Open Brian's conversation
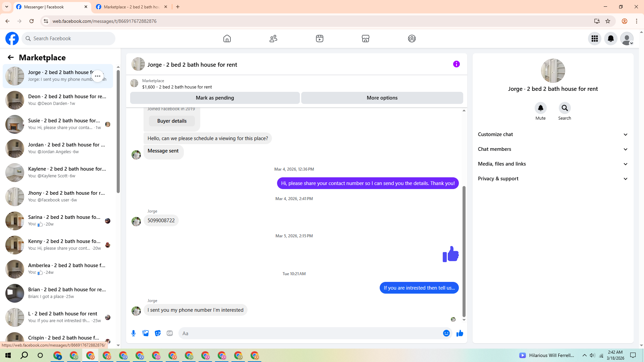The image size is (644, 362). pos(58,293)
